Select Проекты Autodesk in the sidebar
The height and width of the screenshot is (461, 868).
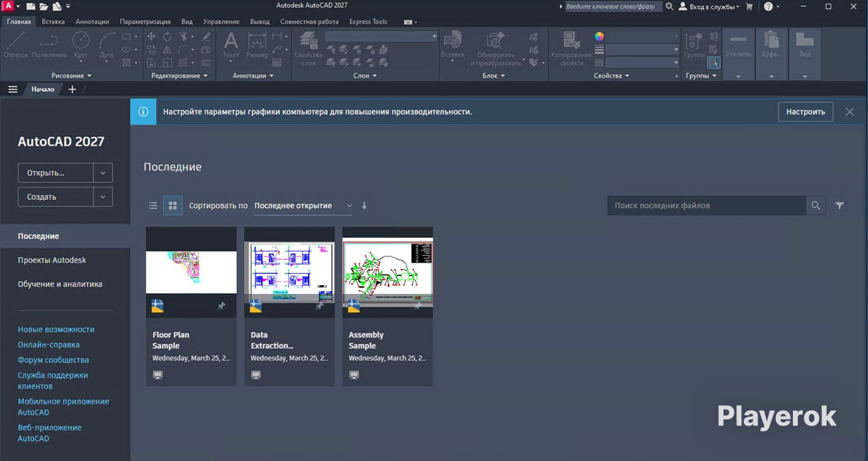click(x=52, y=260)
